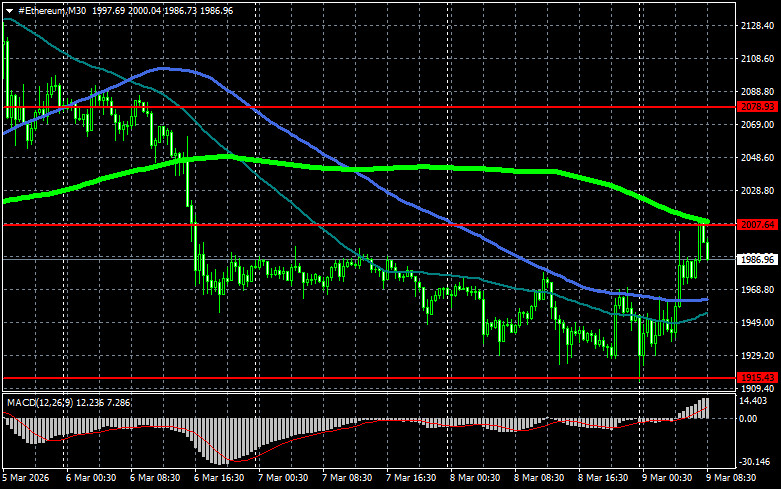Click the 8 Mar 00:30 time label
This screenshot has width=781, height=489.
pyautogui.click(x=475, y=478)
